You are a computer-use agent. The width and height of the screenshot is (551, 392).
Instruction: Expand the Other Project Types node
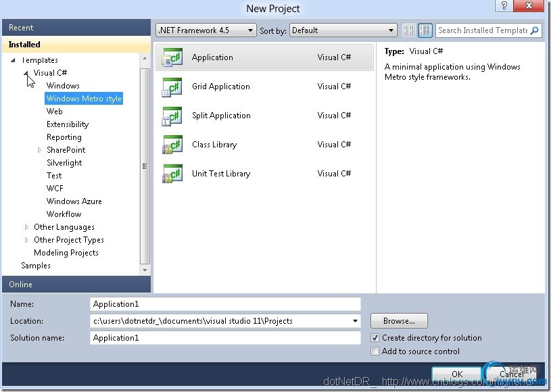[x=27, y=240]
